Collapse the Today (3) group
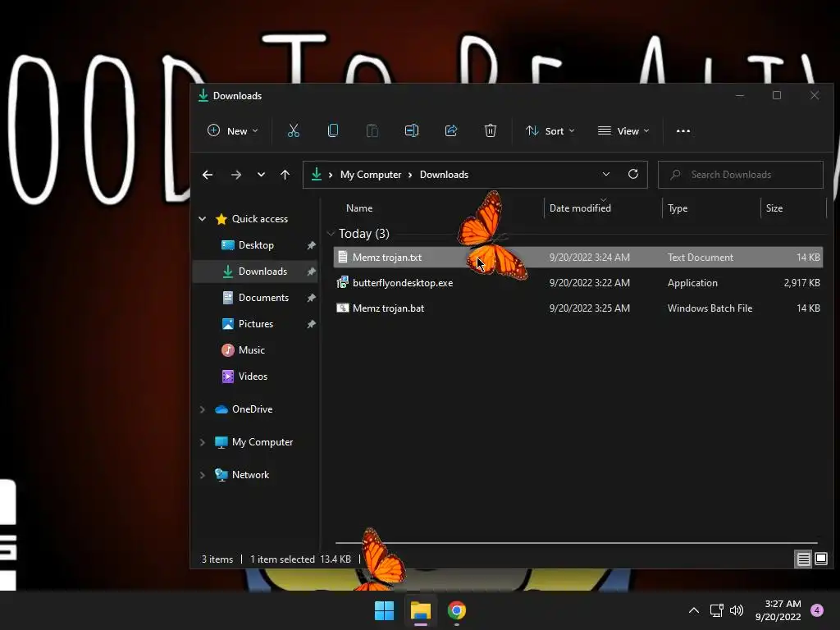This screenshot has width=840, height=630. [x=331, y=234]
